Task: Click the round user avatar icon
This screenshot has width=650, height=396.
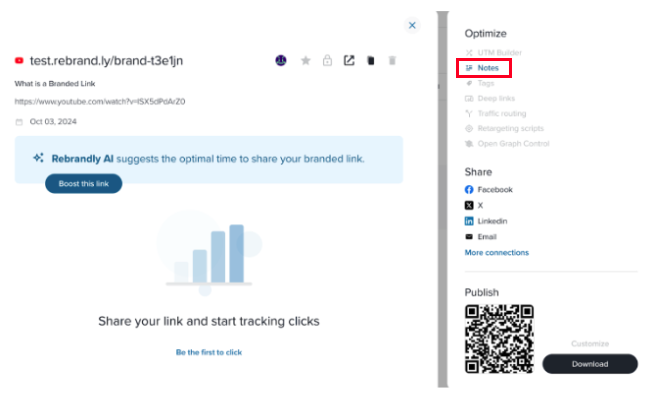Action: [281, 61]
